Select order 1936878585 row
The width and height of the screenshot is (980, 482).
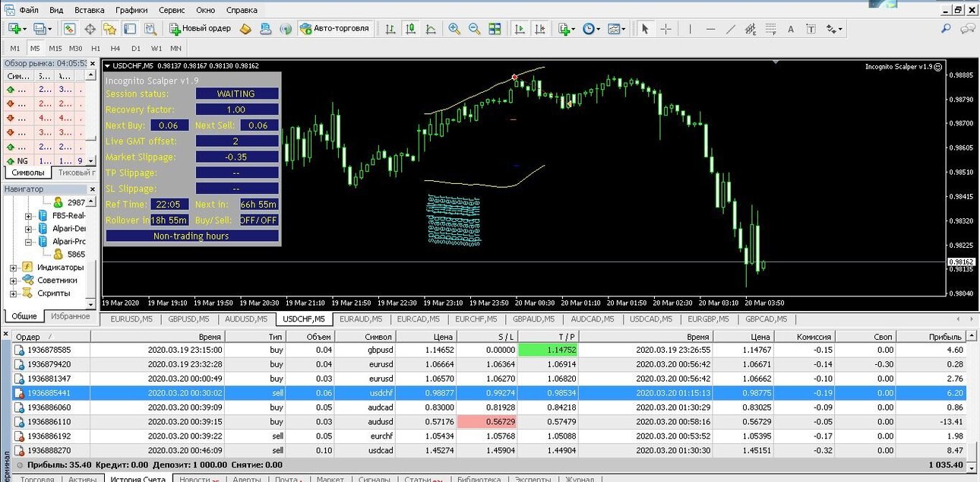[488, 350]
